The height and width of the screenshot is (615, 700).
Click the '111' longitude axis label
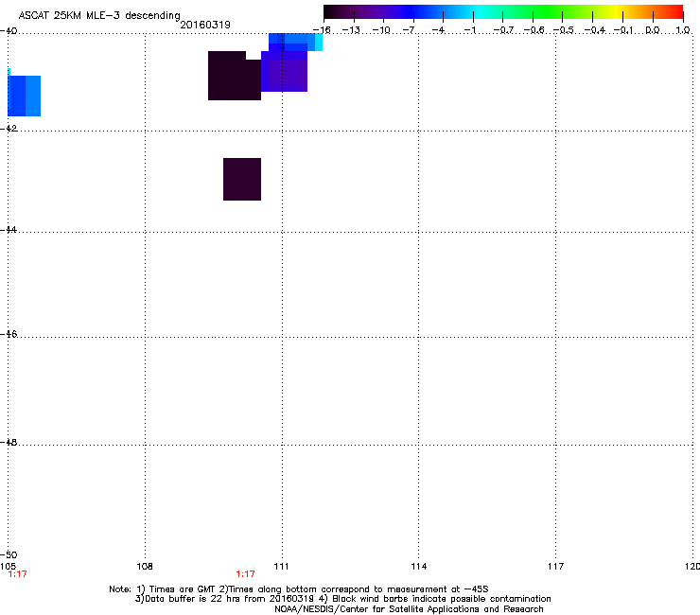tap(281, 567)
